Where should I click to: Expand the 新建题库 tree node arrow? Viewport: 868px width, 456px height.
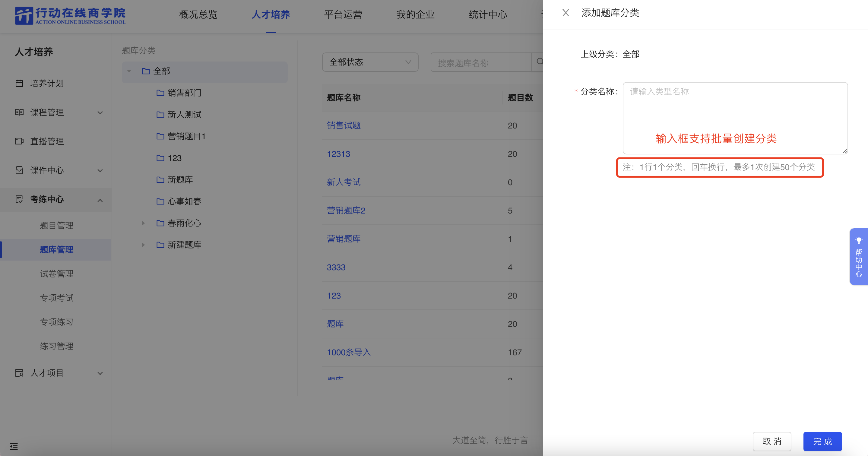click(144, 245)
